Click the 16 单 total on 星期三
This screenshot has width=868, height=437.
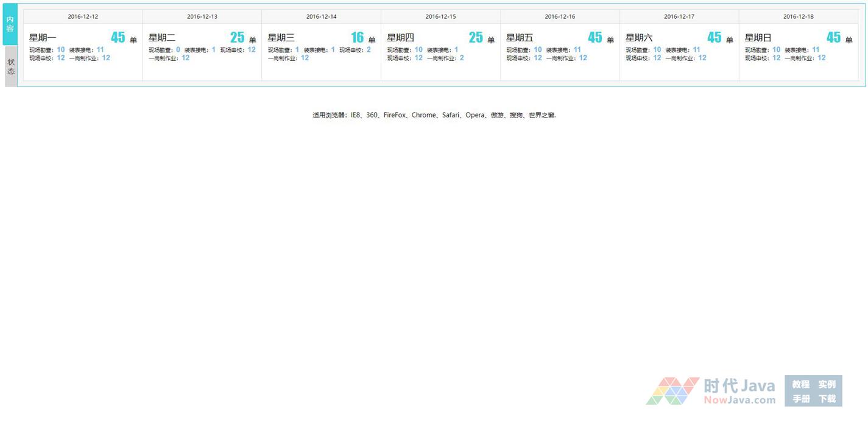pyautogui.click(x=358, y=38)
